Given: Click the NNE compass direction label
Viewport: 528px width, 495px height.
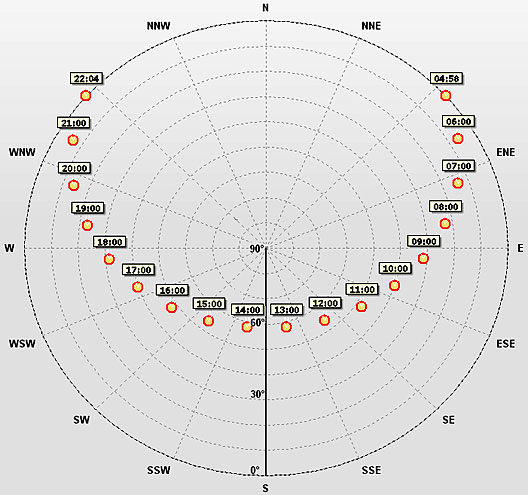Looking at the screenshot, I should 371,26.
